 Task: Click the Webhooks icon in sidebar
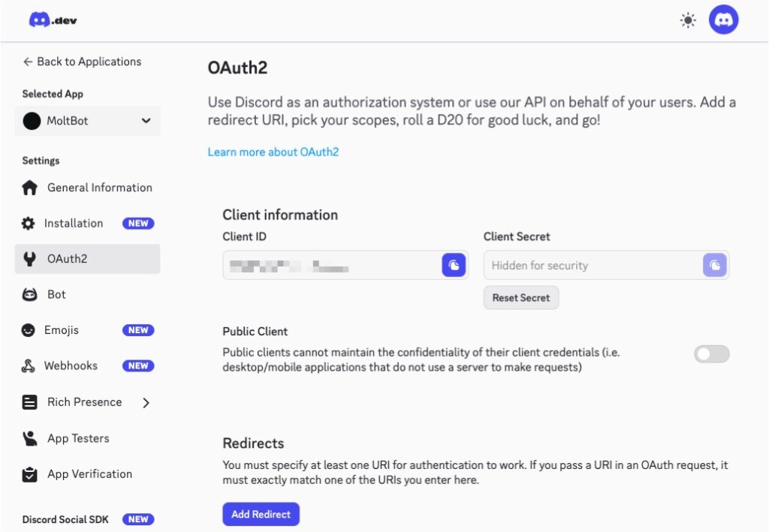pyautogui.click(x=29, y=366)
